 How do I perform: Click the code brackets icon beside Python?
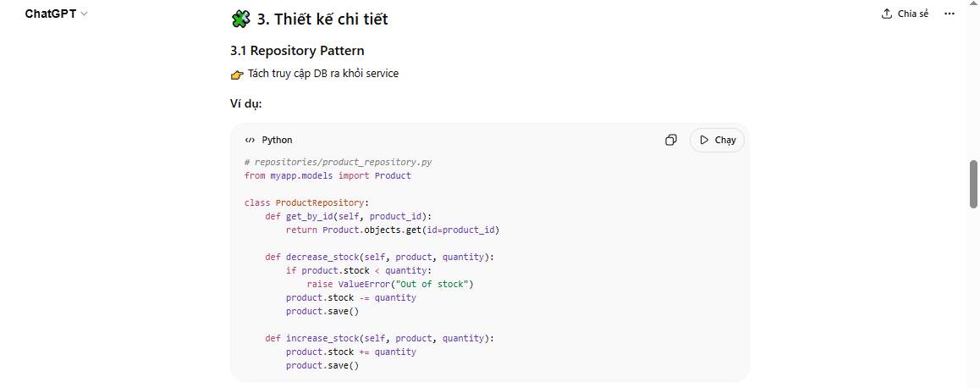tap(250, 141)
